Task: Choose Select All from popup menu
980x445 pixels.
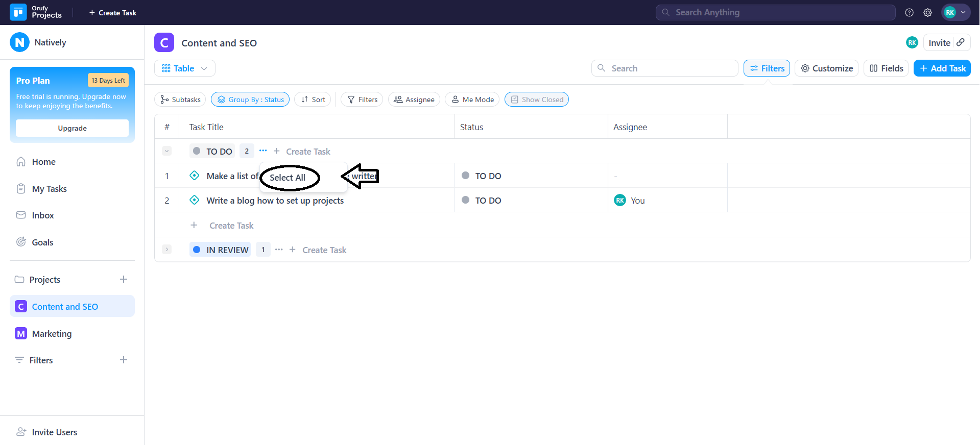Action: pos(288,178)
